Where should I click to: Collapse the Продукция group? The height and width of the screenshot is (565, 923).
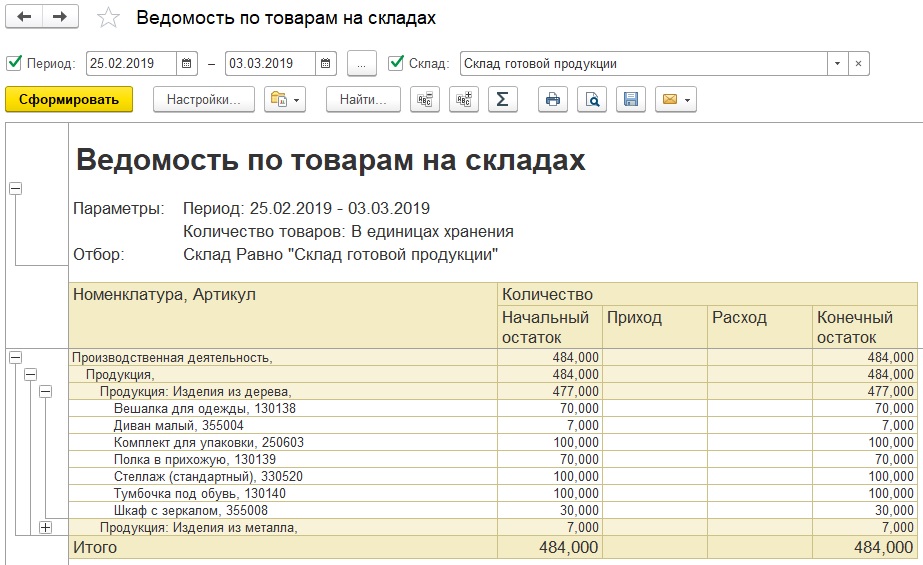pyautogui.click(x=31, y=374)
